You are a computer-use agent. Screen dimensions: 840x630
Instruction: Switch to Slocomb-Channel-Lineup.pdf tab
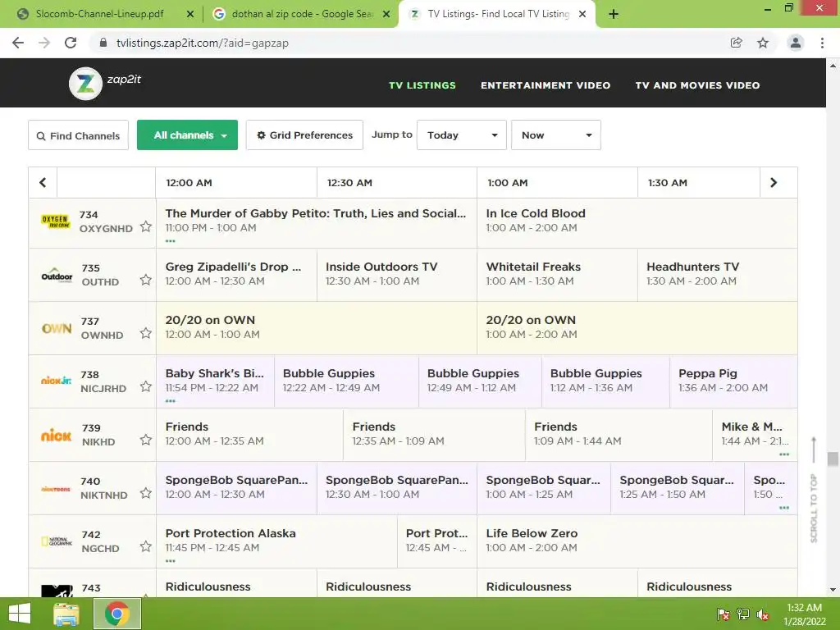coord(99,14)
